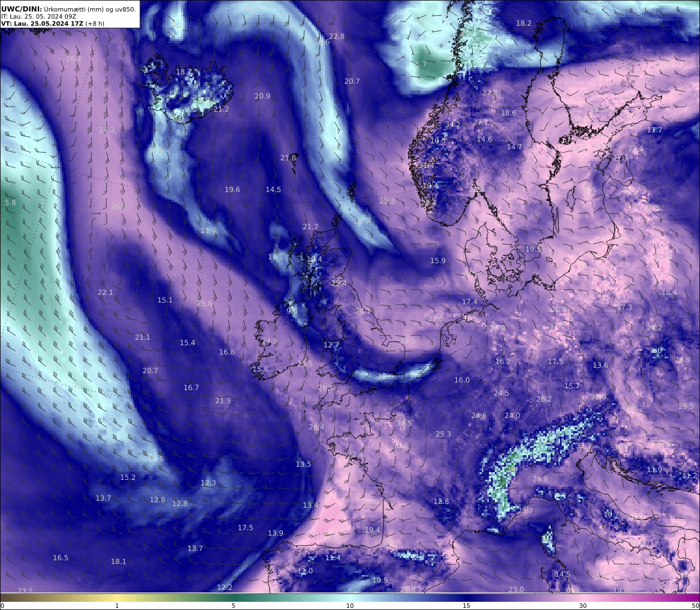Click the map value '24.8'
Viewport: 700px width, 610px height.
[x=540, y=479]
